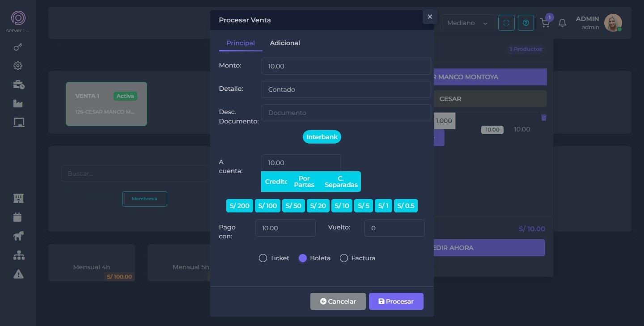This screenshot has height=326, width=644.
Task: Click the Membresia category button
Action: coord(144,199)
